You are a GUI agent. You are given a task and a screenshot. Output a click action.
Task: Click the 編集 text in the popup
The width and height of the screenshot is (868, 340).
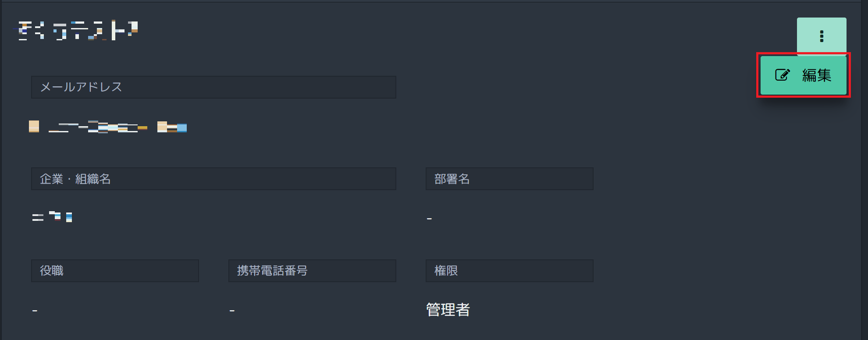pyautogui.click(x=817, y=75)
